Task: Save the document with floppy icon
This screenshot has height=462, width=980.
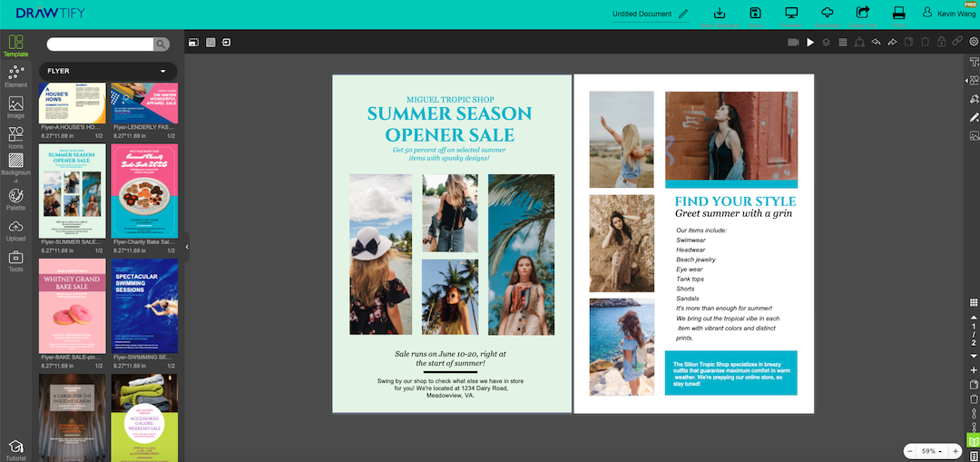Action: pyautogui.click(x=756, y=16)
